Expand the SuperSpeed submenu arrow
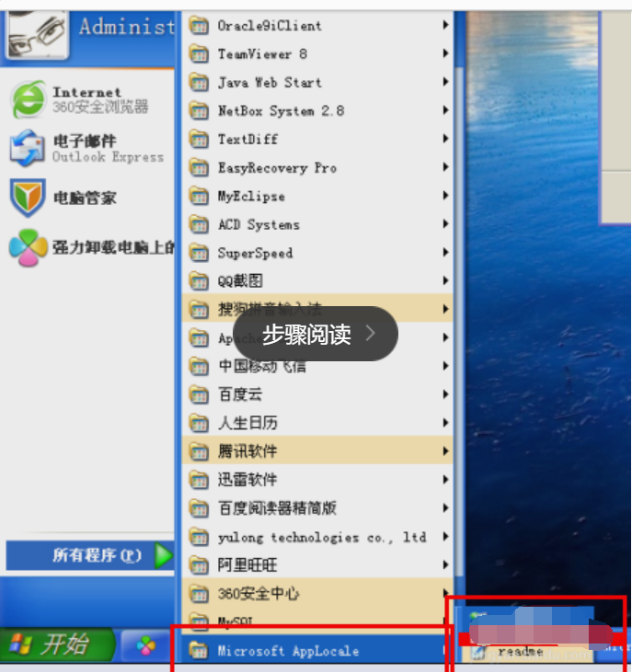632x672 pixels. point(446,252)
